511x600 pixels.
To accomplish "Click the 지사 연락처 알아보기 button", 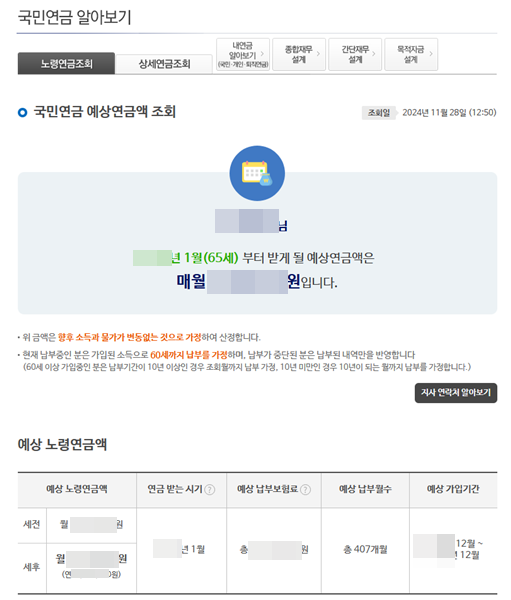I will [456, 393].
